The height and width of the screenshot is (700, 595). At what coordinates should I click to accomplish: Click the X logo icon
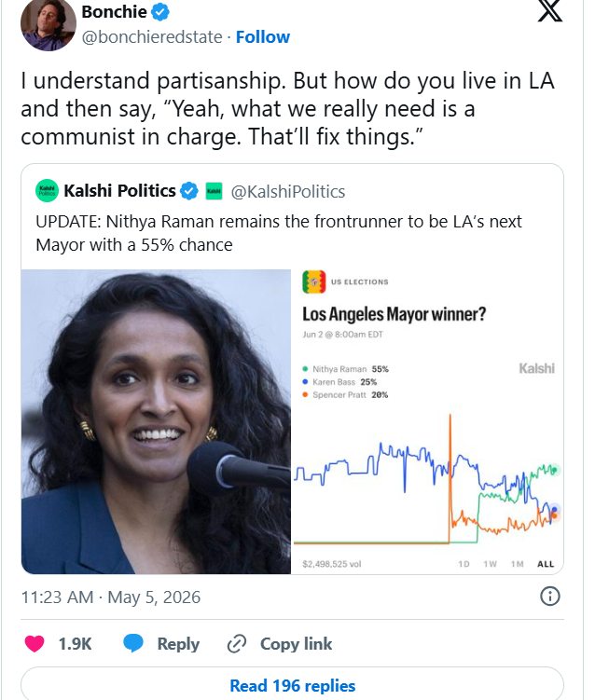(x=550, y=10)
